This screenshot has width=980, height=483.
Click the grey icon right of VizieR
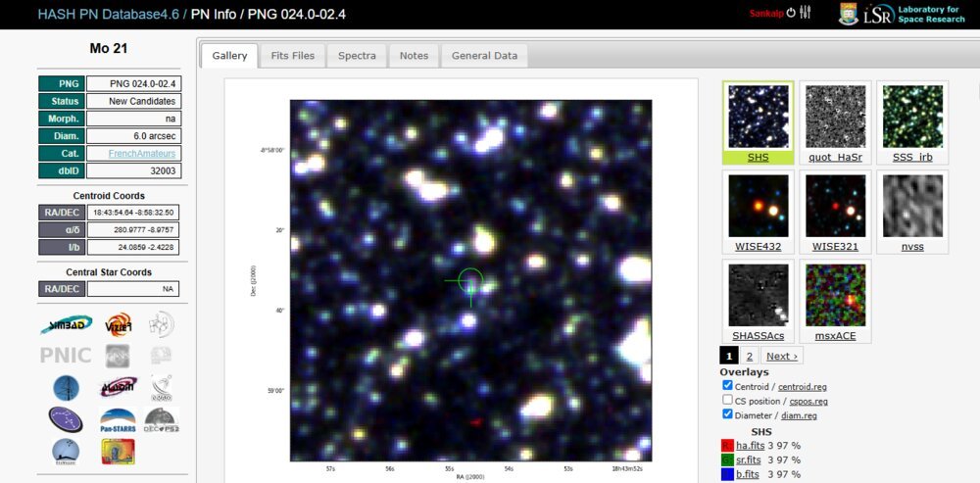point(162,324)
